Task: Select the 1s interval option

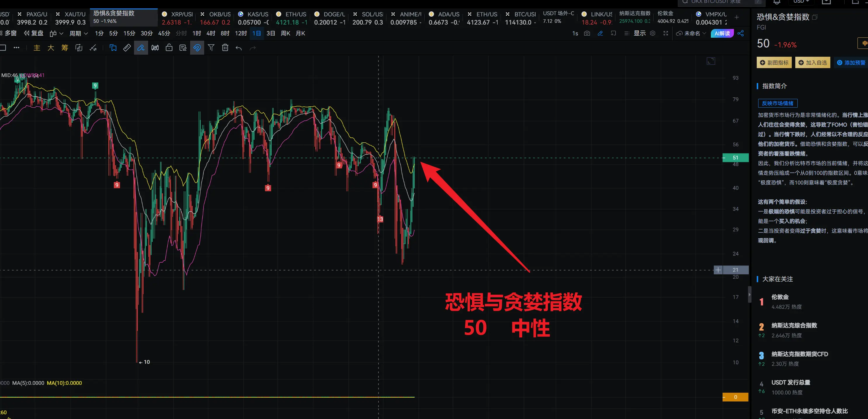Action: [575, 33]
